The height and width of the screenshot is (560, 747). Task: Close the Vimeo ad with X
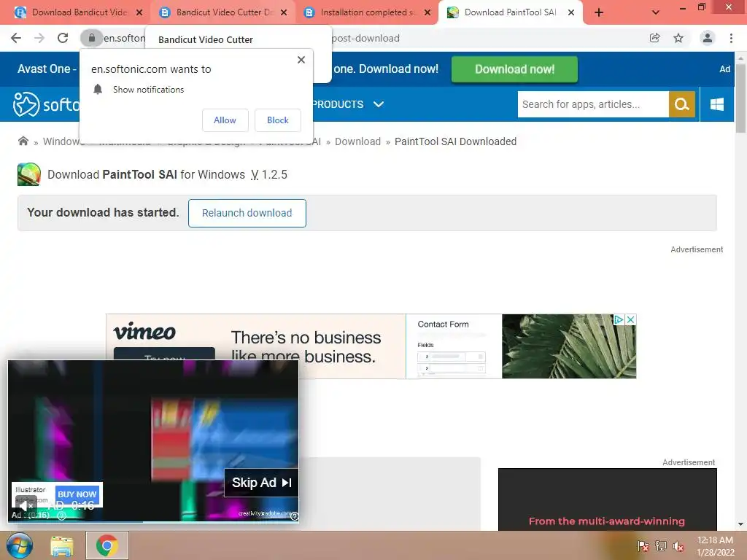coord(630,319)
